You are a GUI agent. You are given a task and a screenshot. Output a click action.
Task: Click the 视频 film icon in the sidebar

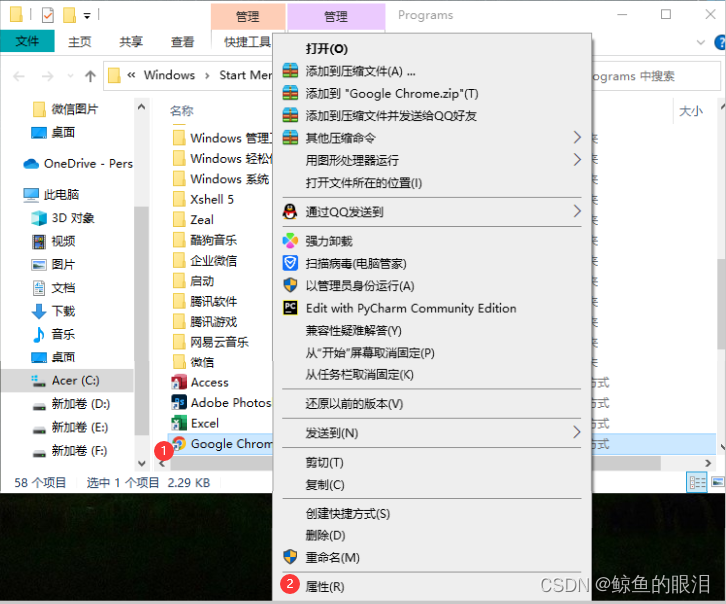[x=39, y=241]
